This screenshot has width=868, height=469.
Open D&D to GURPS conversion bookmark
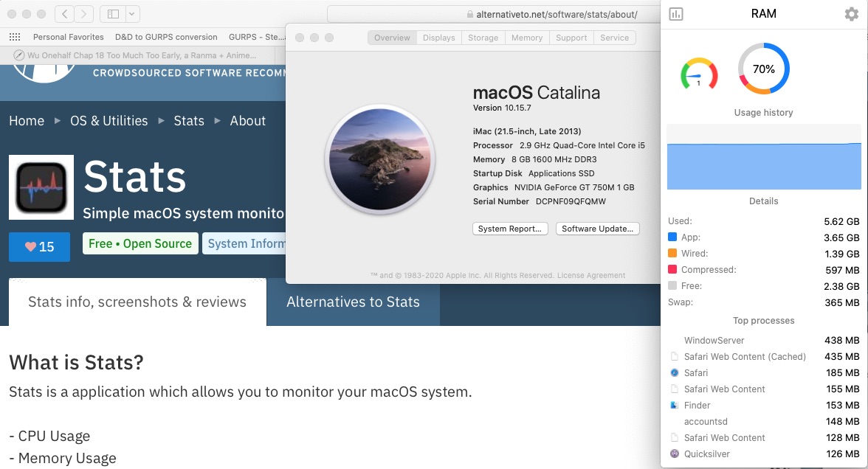(166, 37)
